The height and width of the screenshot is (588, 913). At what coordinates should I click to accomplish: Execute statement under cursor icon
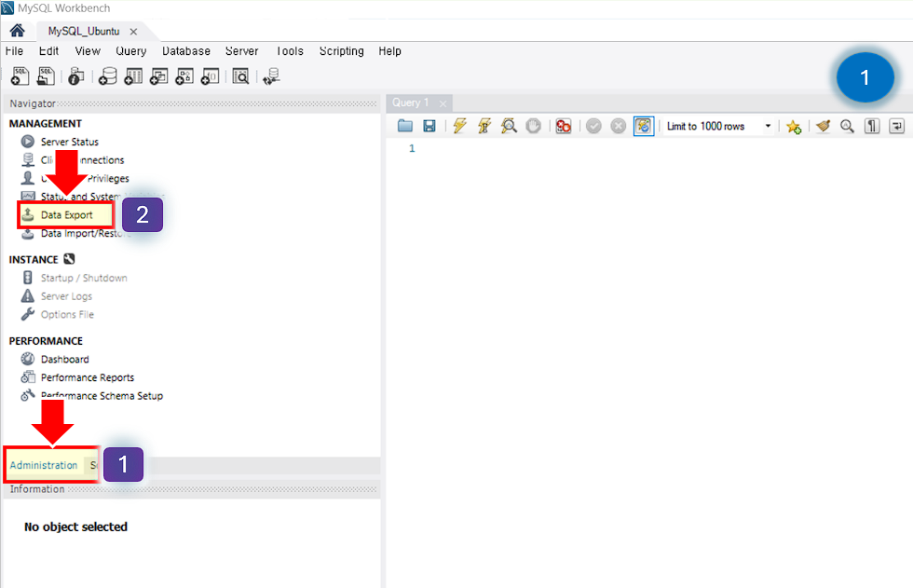click(x=484, y=126)
